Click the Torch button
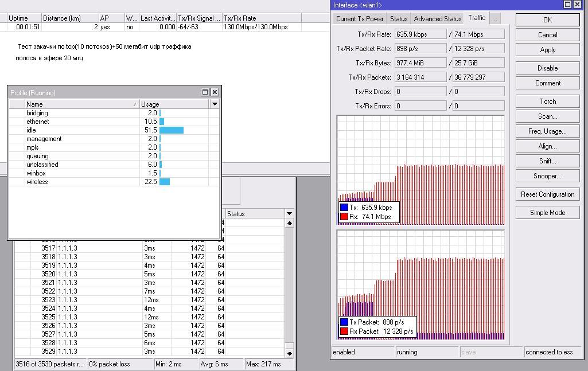The height and width of the screenshot is (371, 588). point(547,101)
